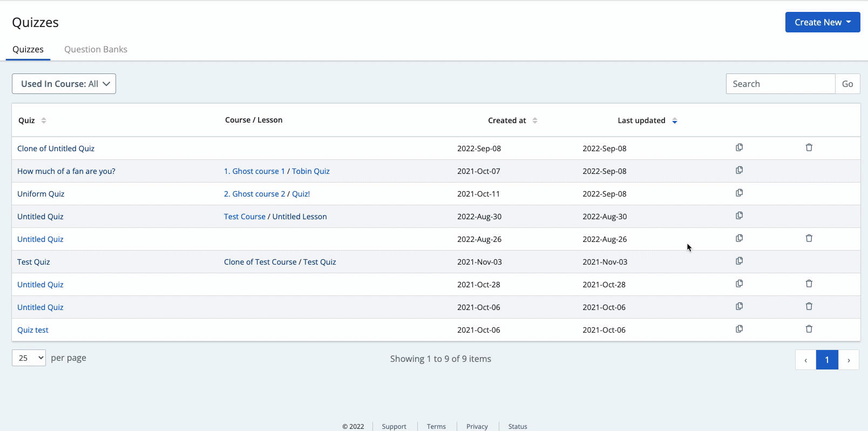The width and height of the screenshot is (868, 431).
Task: Open the Test Course link
Action: click(245, 217)
